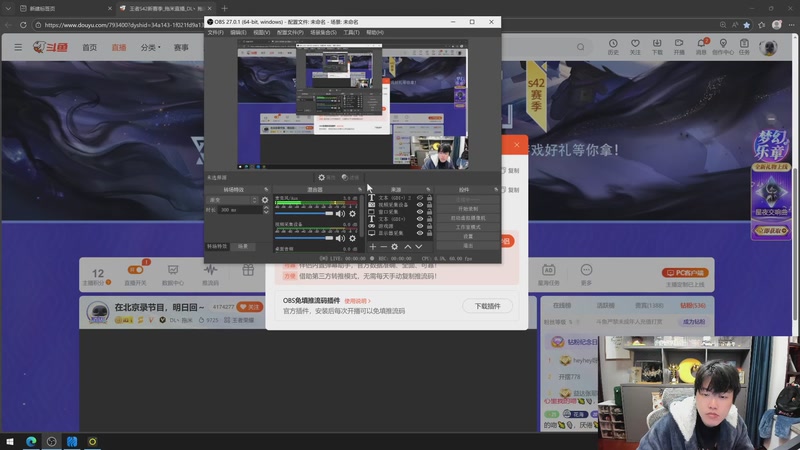
Task: Open the 场景集合(S) menu in OBS
Action: [x=323, y=32]
